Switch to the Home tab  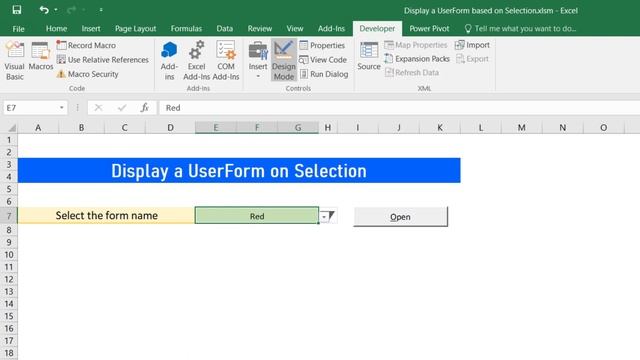point(56,29)
